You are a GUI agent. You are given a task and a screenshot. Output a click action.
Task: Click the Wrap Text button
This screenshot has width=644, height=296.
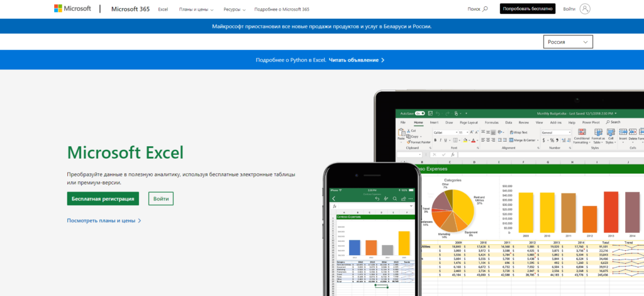click(x=518, y=132)
